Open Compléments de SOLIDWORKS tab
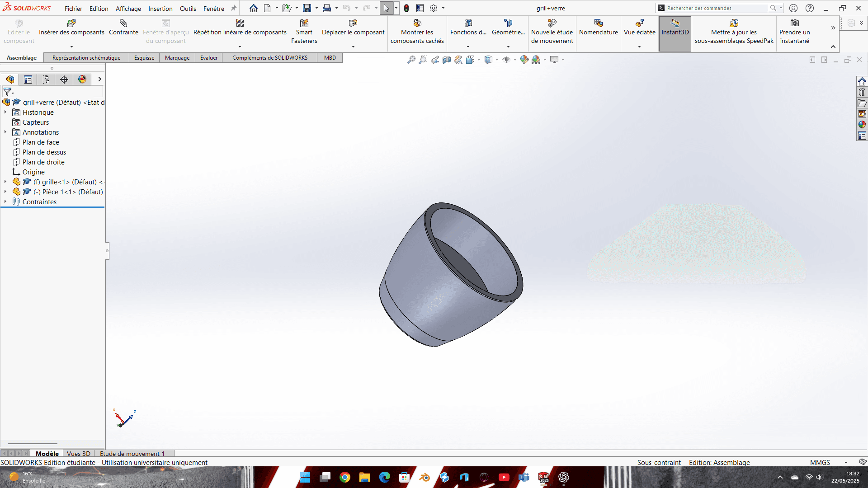This screenshot has height=488, width=868. click(270, 58)
